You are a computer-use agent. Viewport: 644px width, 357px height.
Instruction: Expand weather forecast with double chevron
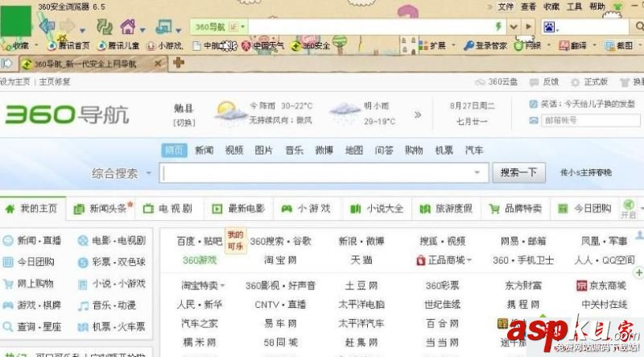pyautogui.click(x=418, y=114)
